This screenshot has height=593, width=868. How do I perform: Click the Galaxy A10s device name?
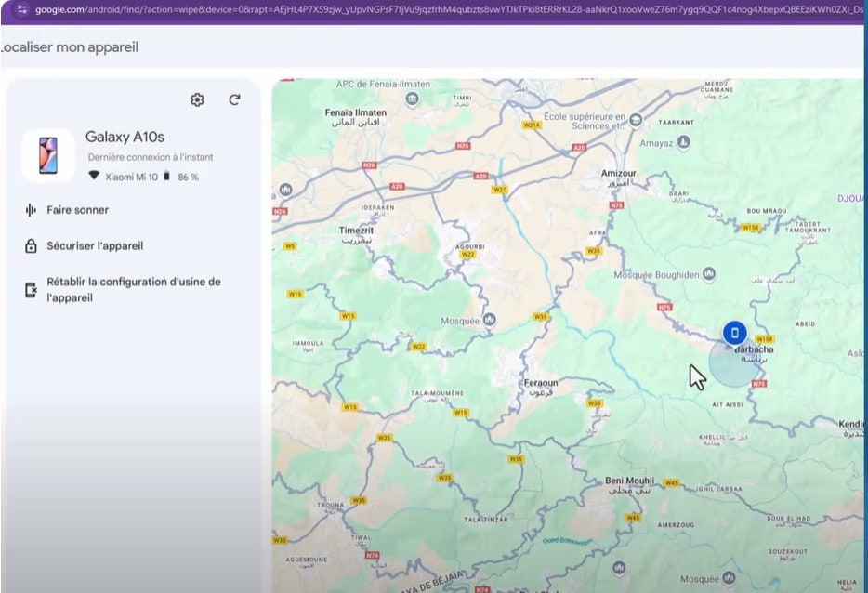pyautogui.click(x=125, y=137)
